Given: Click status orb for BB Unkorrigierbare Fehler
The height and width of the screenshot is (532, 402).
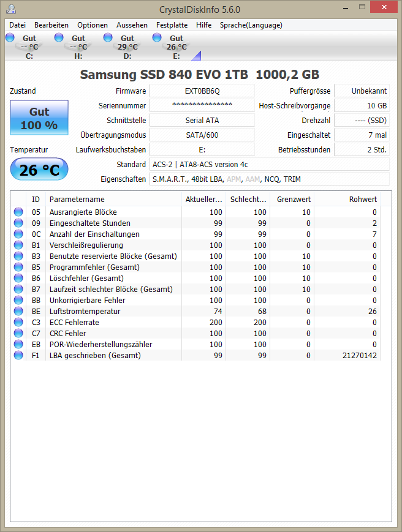Looking at the screenshot, I should (18, 300).
